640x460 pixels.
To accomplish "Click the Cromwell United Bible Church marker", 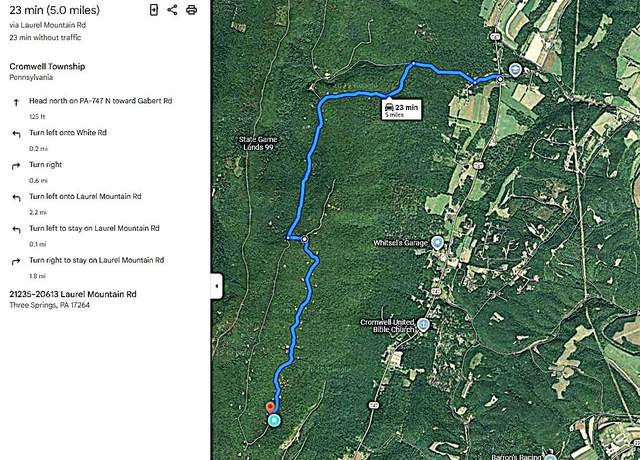I will 423,324.
